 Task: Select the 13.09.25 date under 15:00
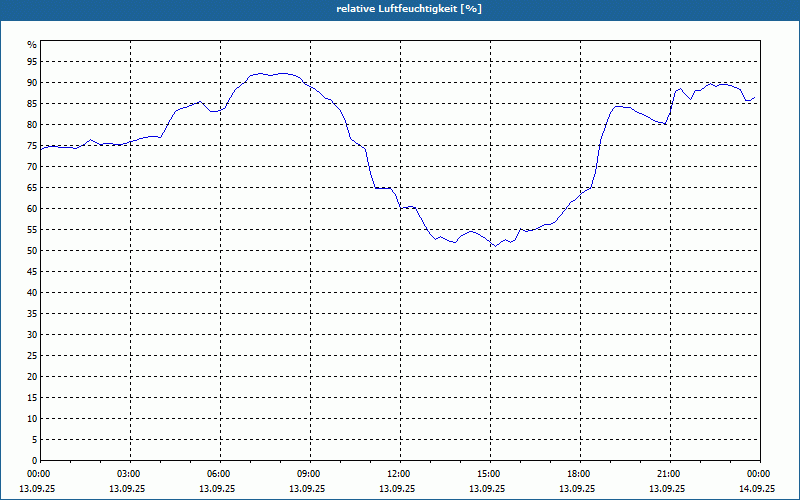pos(487,489)
